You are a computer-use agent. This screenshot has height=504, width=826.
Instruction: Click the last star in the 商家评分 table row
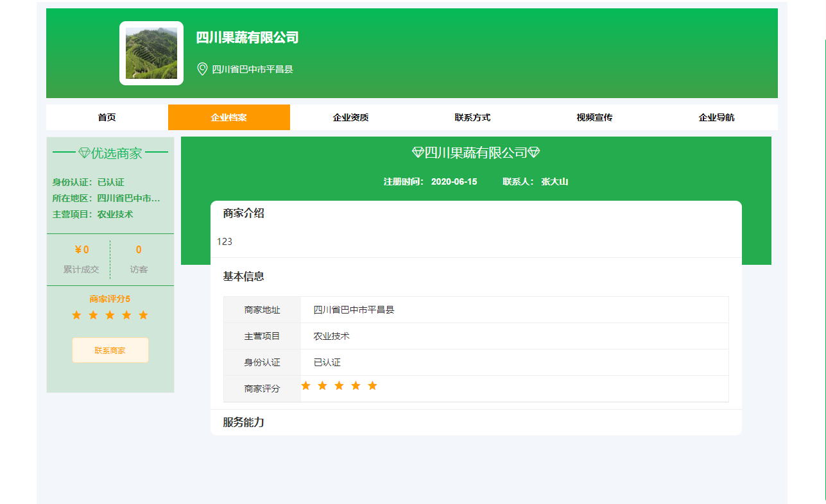point(372,385)
